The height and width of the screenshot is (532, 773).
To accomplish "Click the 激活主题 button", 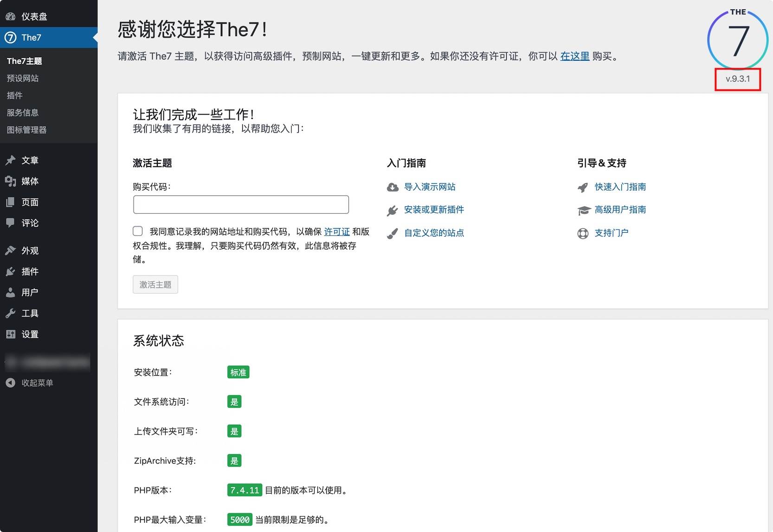I will click(x=155, y=284).
